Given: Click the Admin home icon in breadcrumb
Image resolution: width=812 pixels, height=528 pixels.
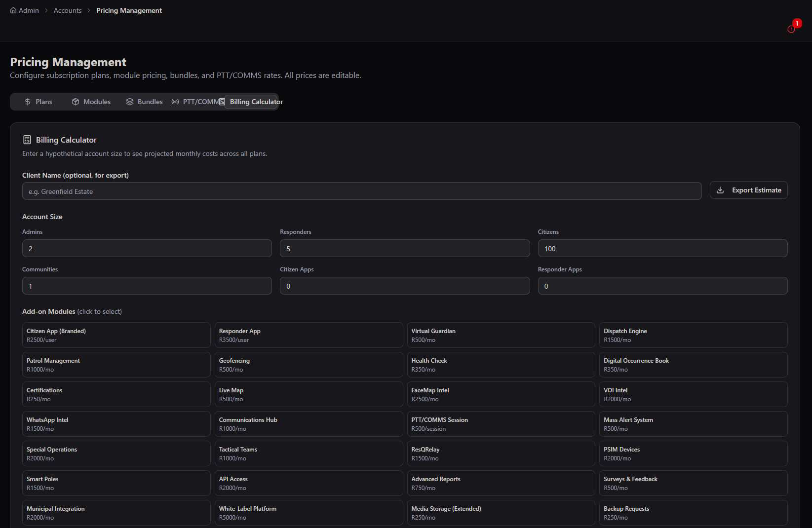Looking at the screenshot, I should [x=13, y=10].
